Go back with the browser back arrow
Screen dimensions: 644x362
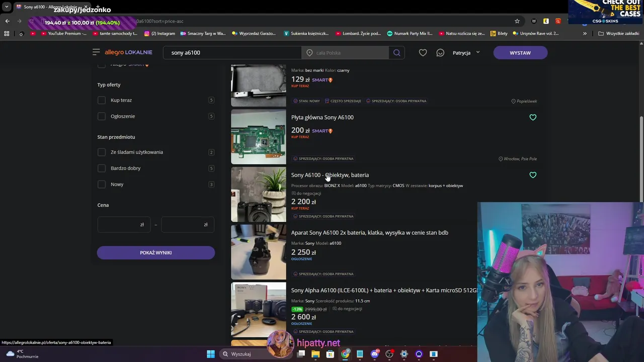pos(7,21)
